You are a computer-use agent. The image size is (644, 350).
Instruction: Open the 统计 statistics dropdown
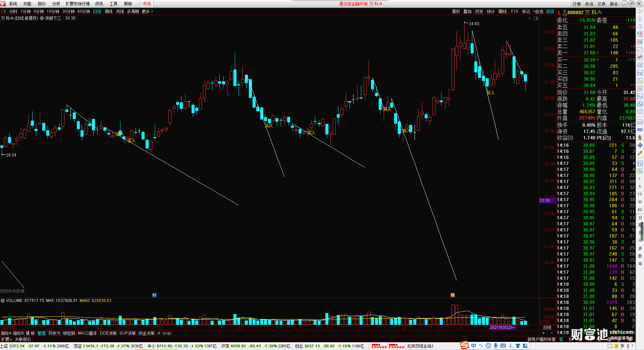pyautogui.click(x=491, y=11)
